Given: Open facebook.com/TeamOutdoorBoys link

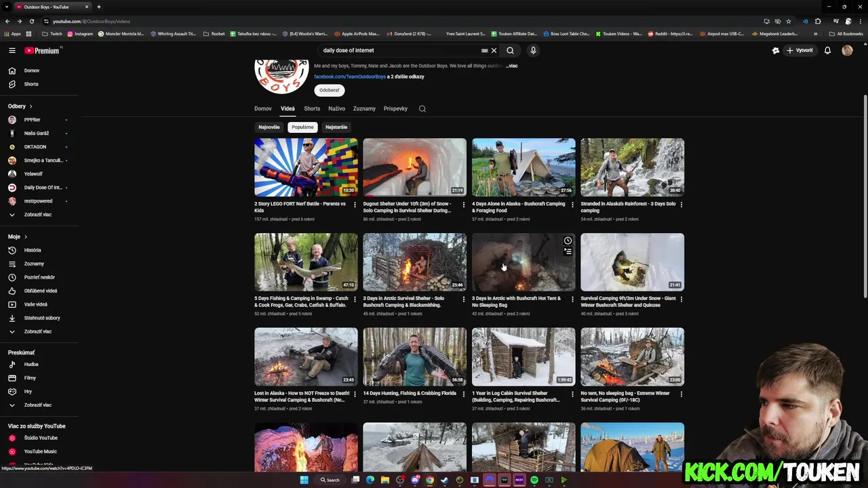Looking at the screenshot, I should (x=350, y=77).
